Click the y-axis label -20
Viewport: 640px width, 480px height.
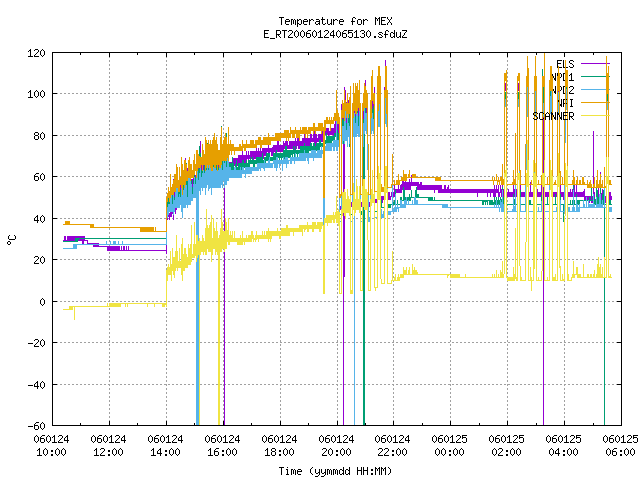[36, 343]
